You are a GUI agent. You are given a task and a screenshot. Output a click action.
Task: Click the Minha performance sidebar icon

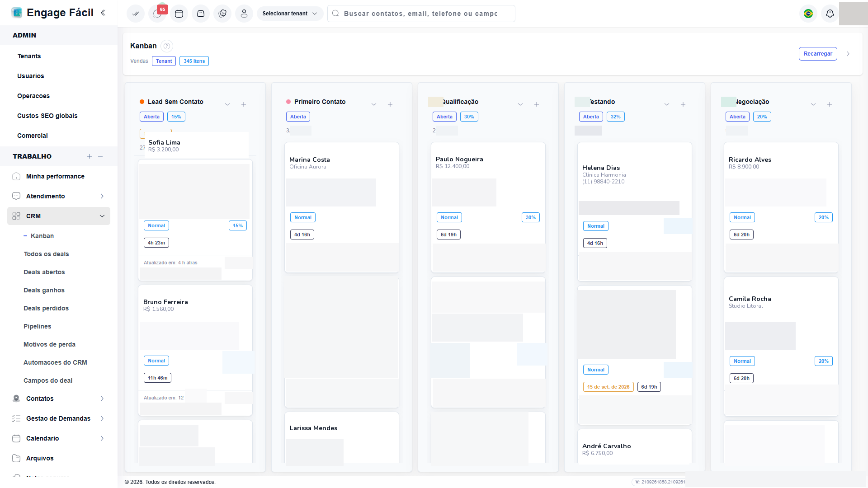(x=16, y=176)
